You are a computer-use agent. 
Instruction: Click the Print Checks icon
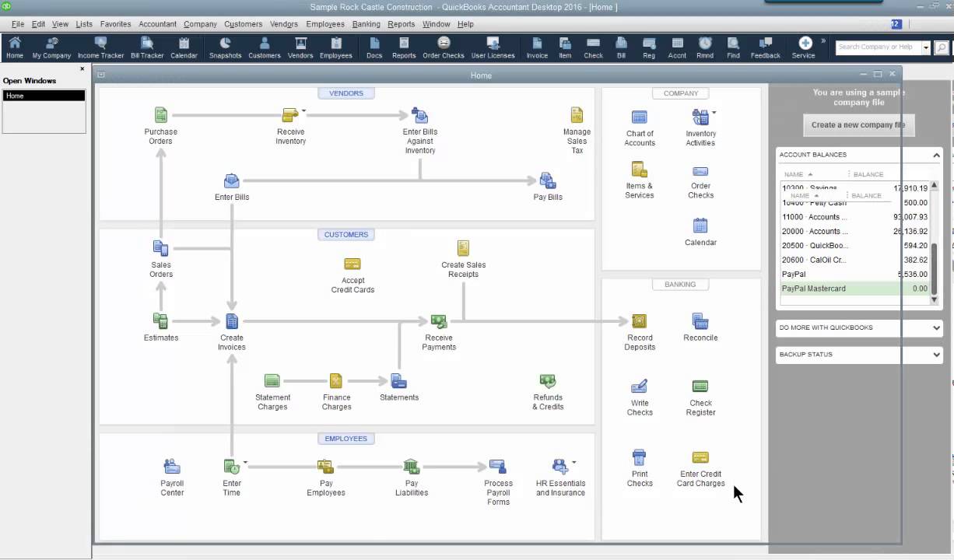click(639, 457)
